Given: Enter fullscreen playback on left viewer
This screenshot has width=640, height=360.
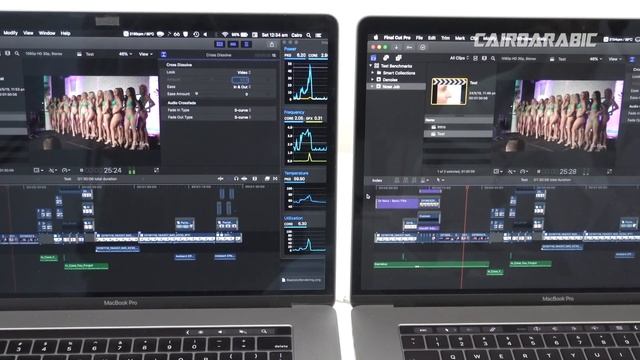Looking at the screenshot, I should point(156,170).
